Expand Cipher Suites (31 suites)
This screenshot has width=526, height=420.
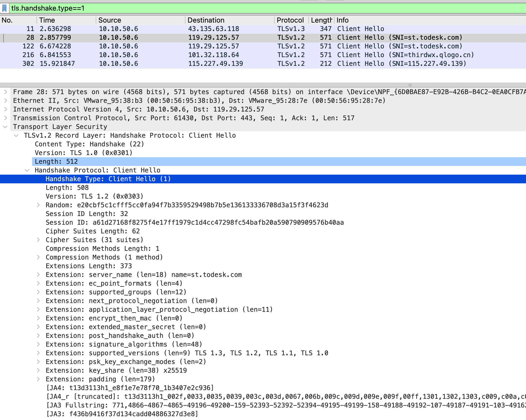coord(38,240)
